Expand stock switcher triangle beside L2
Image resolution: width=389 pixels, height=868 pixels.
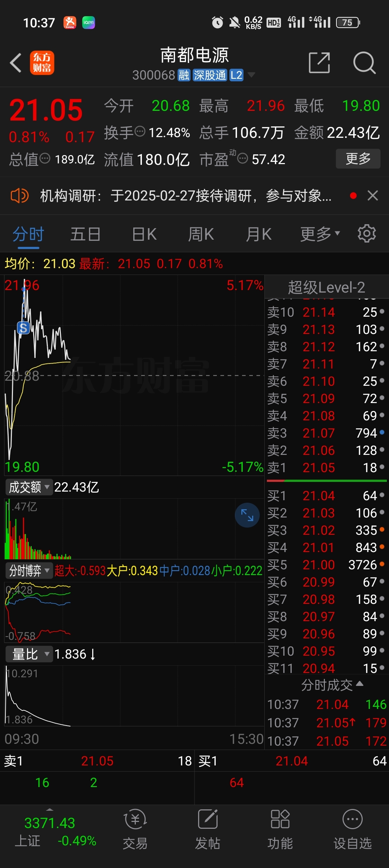pos(251,75)
